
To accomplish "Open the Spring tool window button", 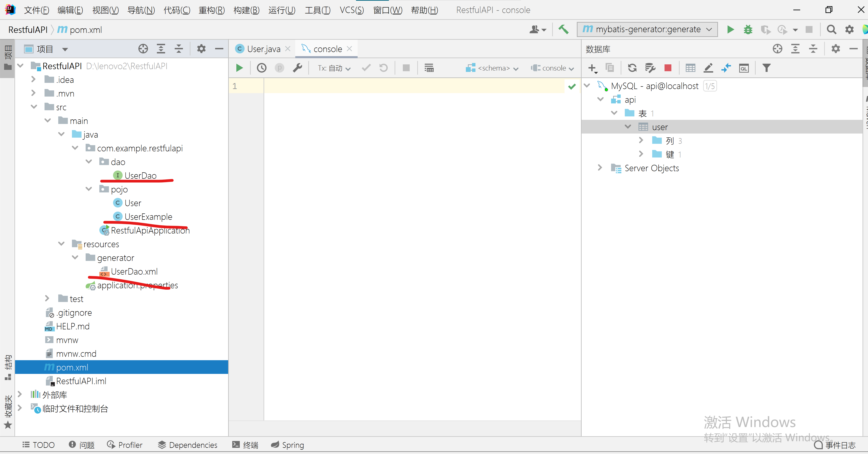I will coord(288,445).
